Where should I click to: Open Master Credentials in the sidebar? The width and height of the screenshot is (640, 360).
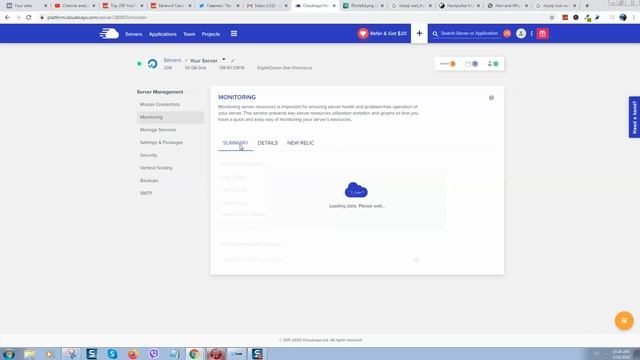click(160, 104)
